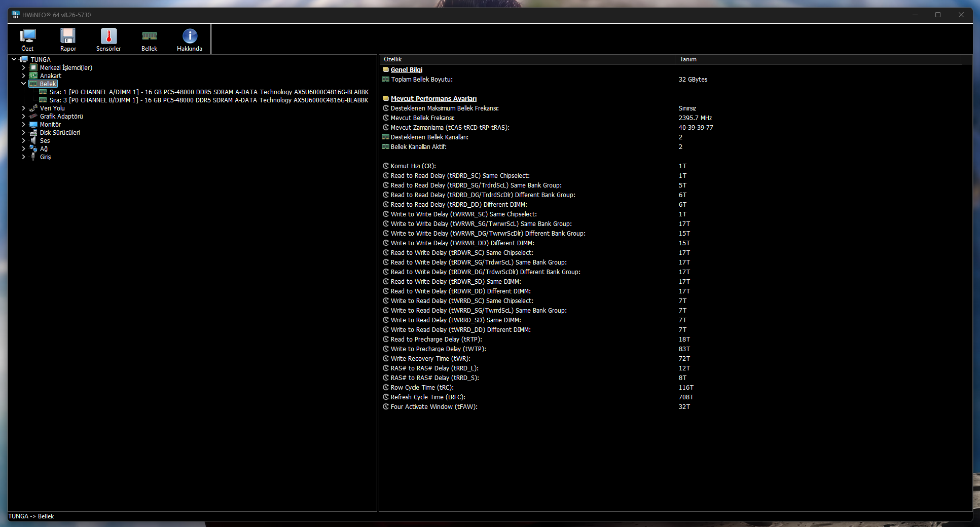Expand the Giriş node
The image size is (980, 527).
(x=23, y=157)
